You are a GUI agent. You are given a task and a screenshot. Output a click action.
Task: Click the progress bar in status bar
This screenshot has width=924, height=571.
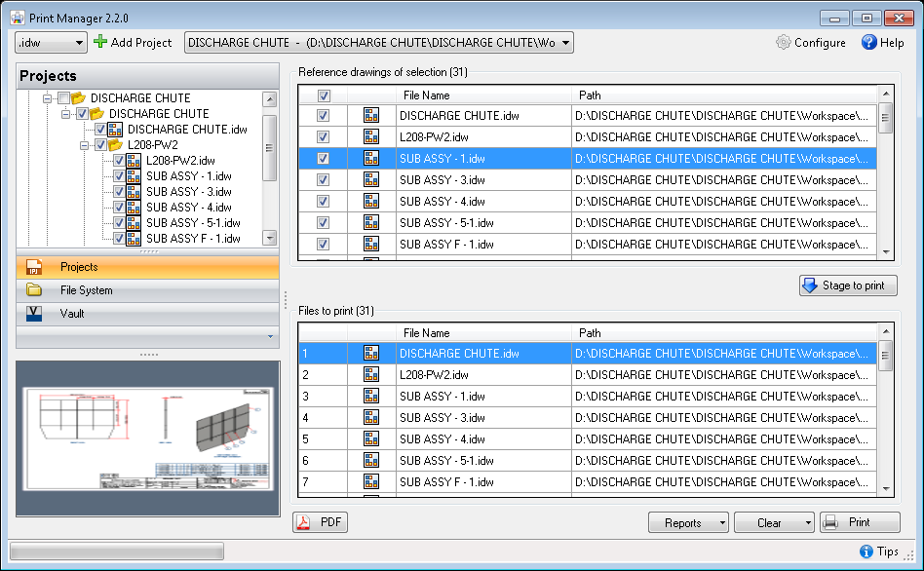(117, 552)
